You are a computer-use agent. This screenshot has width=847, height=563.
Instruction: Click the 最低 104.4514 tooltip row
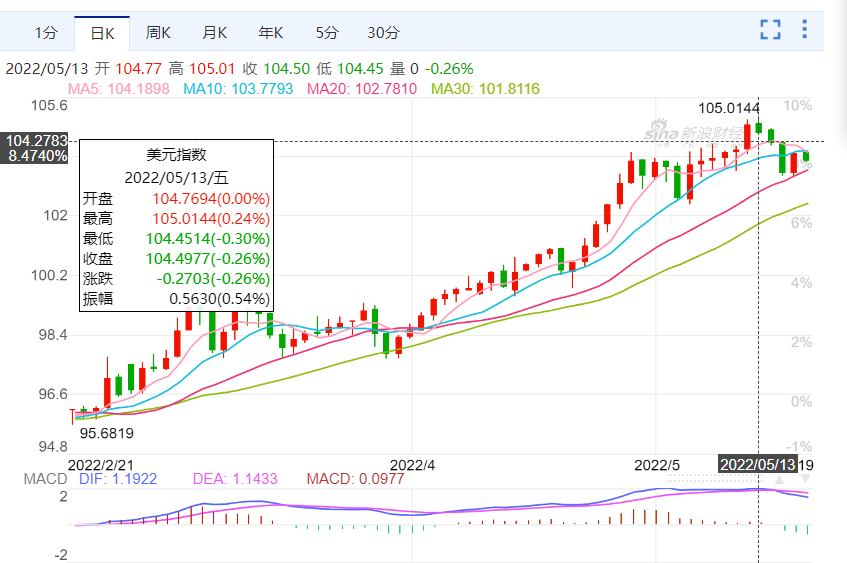click(x=176, y=239)
